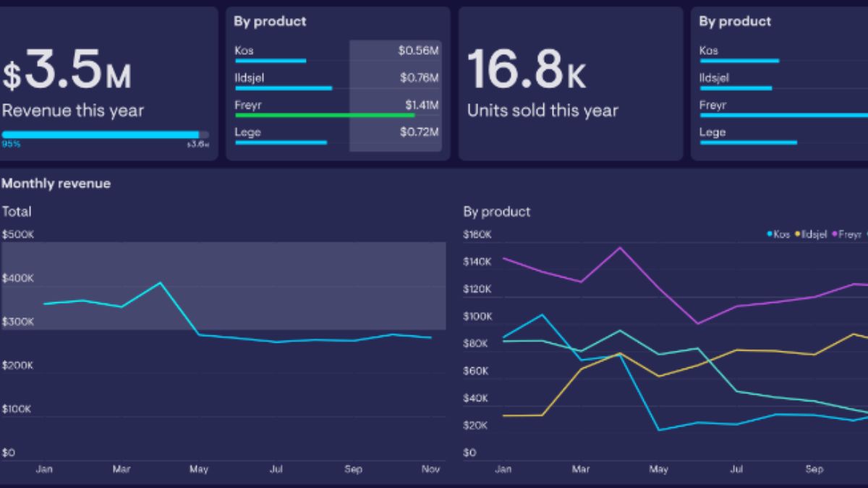The image size is (868, 488).
Task: Switch to the Total revenue view
Action: pos(17,211)
